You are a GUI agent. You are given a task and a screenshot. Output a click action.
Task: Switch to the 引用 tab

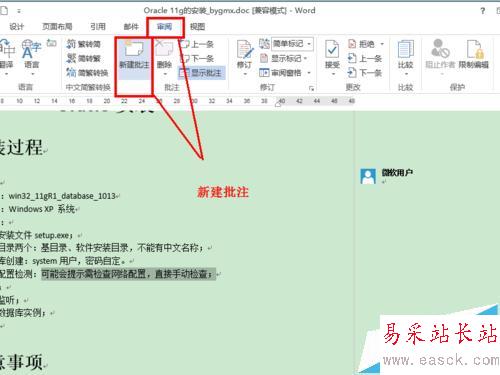click(x=98, y=26)
